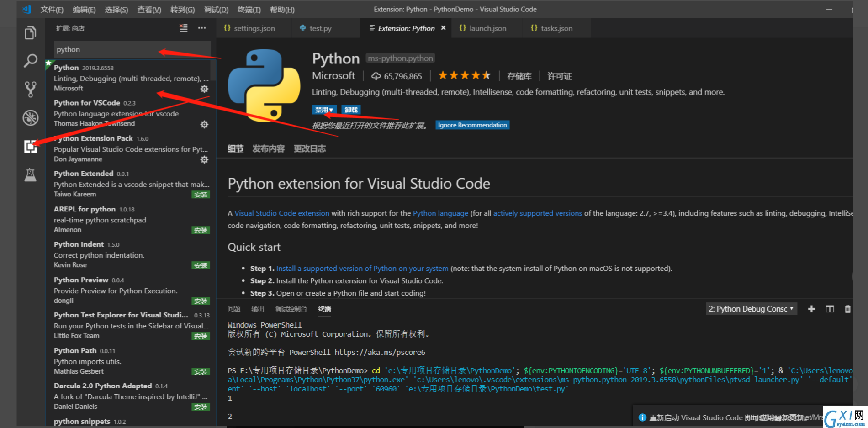Open the Debug view in activity bar
This screenshot has width=868, height=428.
click(x=31, y=118)
